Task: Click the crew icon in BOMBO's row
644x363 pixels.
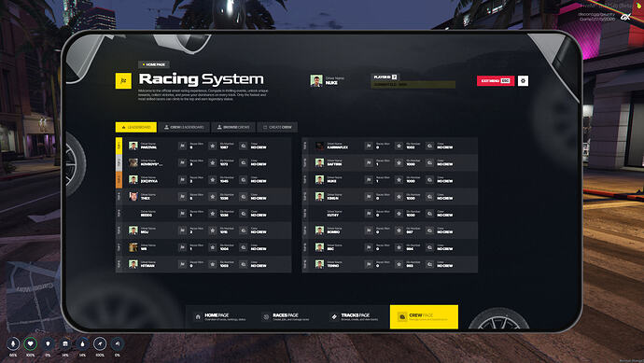Action: [x=429, y=230]
